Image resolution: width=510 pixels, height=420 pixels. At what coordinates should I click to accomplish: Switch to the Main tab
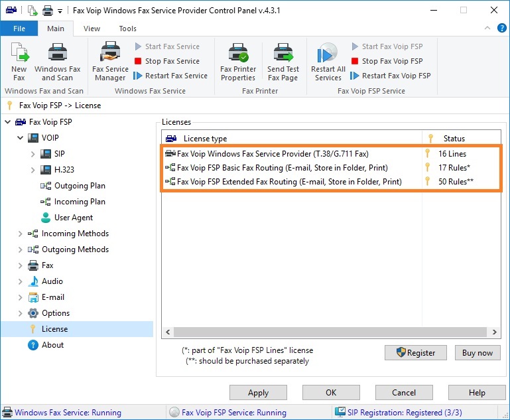(56, 29)
